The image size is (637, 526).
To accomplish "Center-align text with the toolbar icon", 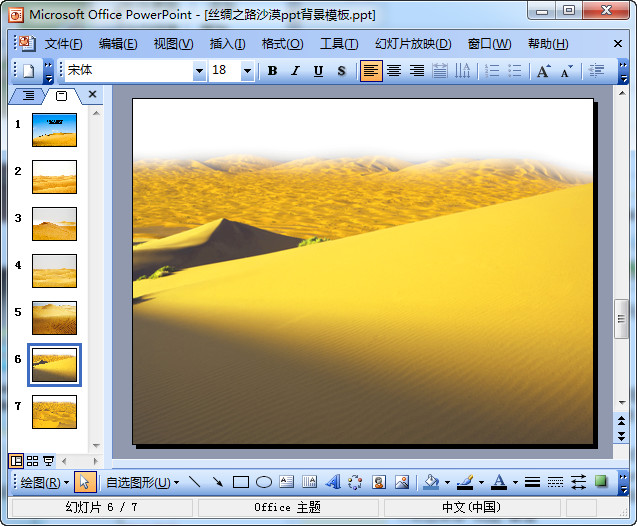I will (394, 71).
